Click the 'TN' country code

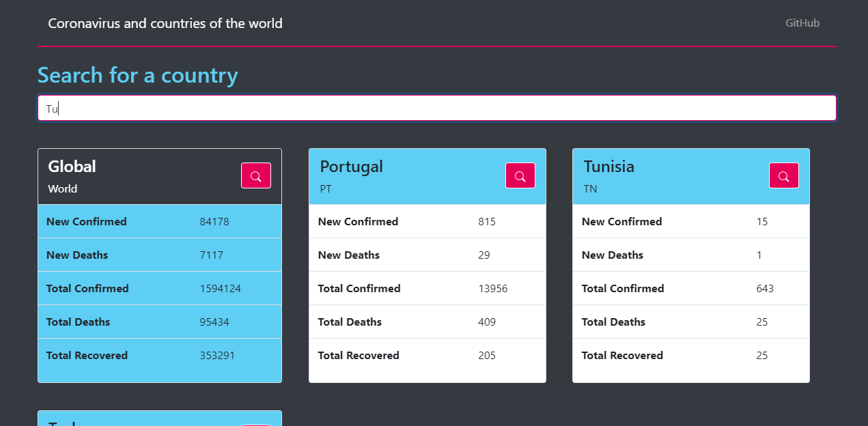591,189
